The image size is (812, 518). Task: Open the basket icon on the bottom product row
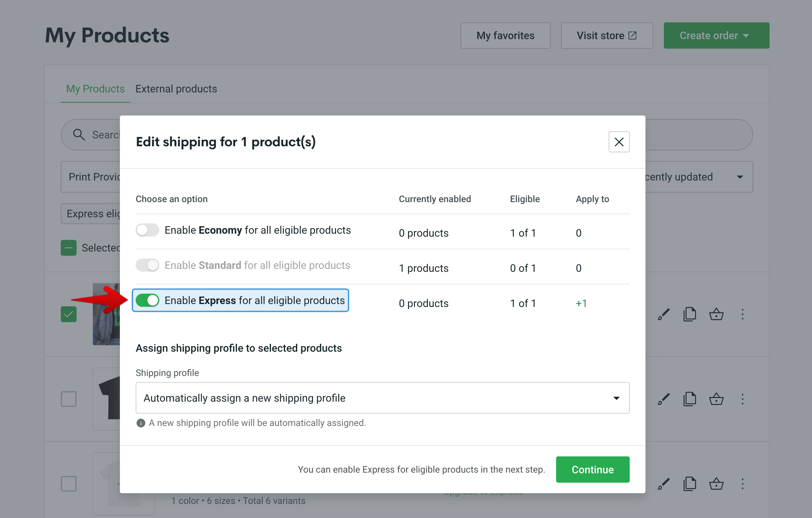(x=716, y=484)
